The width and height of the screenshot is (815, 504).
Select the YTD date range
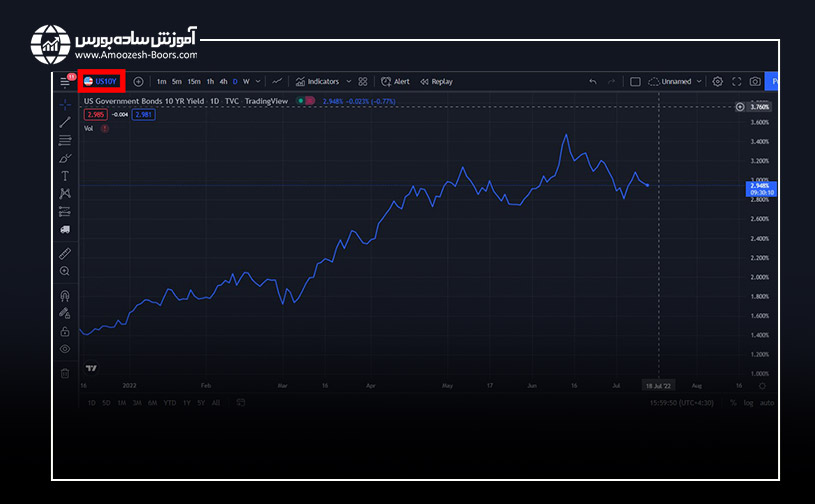[x=169, y=403]
